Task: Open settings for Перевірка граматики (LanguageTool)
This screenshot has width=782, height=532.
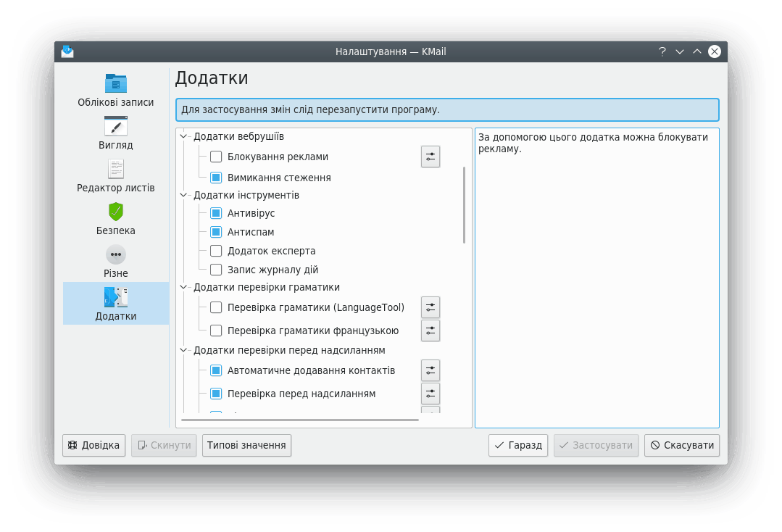Action: tap(430, 307)
